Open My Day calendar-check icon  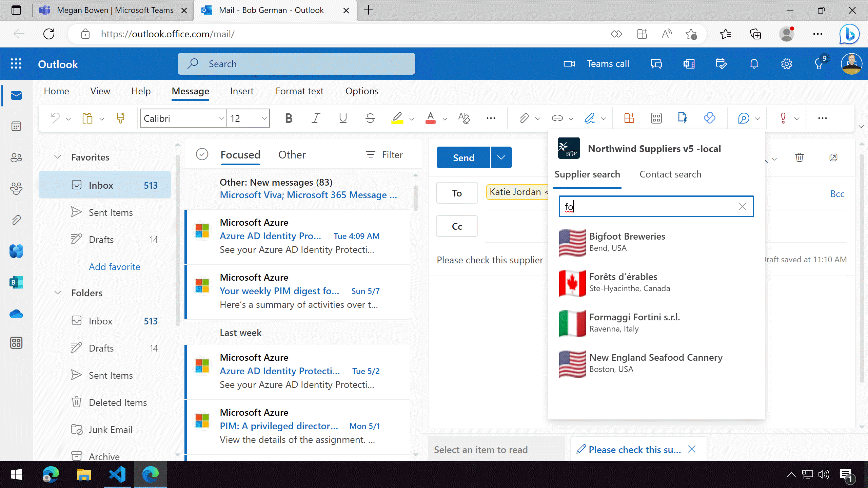(x=721, y=64)
